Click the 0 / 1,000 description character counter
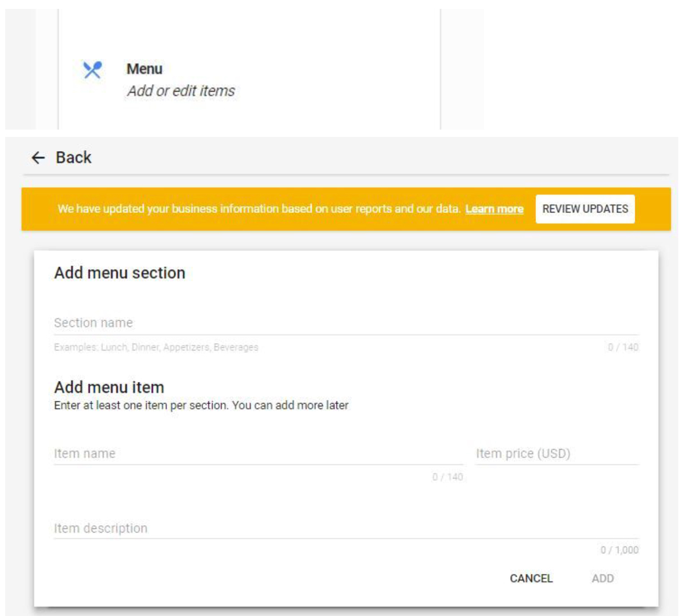The image size is (683, 616). tap(619, 550)
